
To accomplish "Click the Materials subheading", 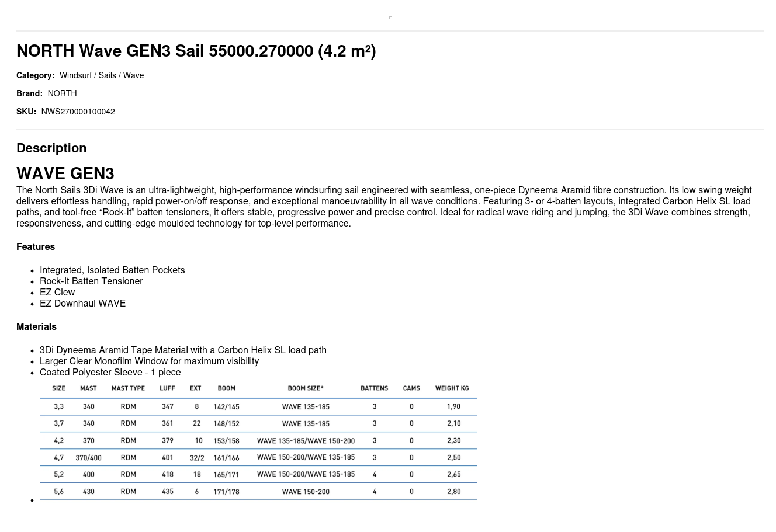I will coord(36,327).
